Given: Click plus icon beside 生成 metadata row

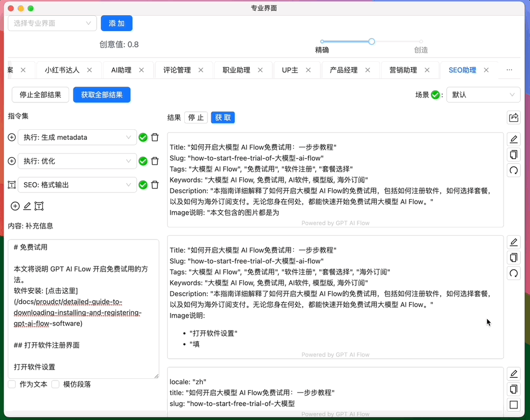Looking at the screenshot, I should click(x=12, y=137).
